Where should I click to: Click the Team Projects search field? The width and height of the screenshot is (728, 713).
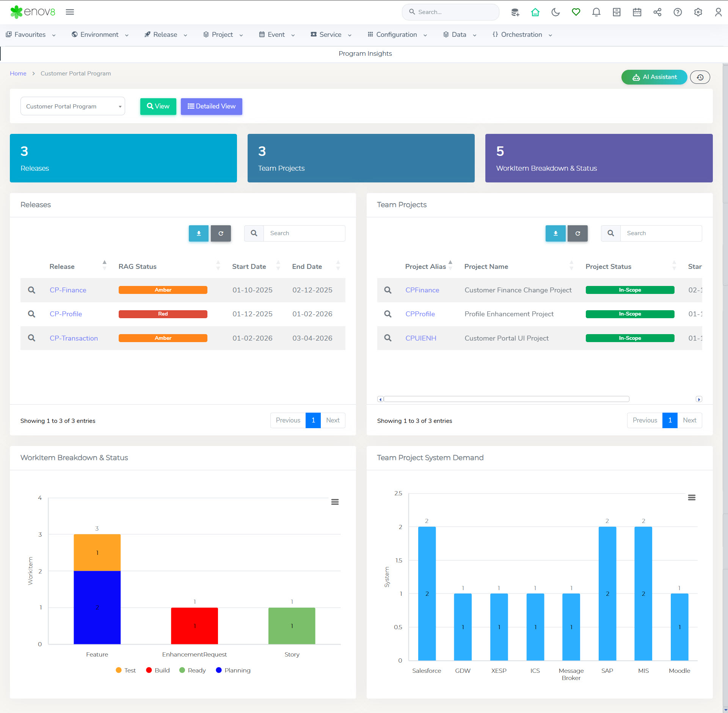(x=661, y=233)
